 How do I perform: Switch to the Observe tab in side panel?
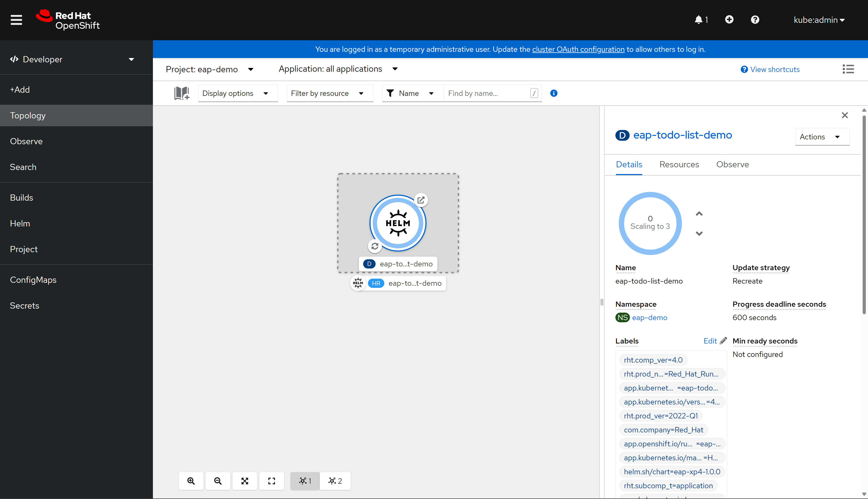(x=733, y=164)
